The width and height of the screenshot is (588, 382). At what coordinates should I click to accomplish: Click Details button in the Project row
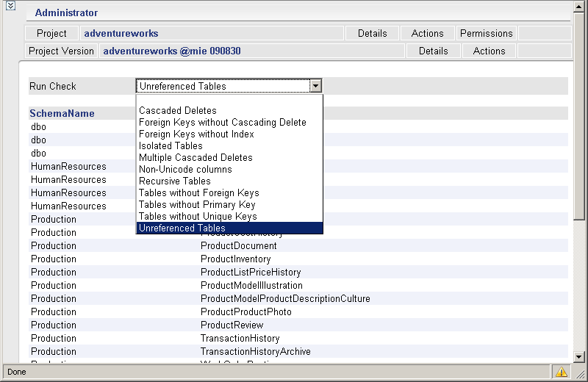tap(372, 33)
